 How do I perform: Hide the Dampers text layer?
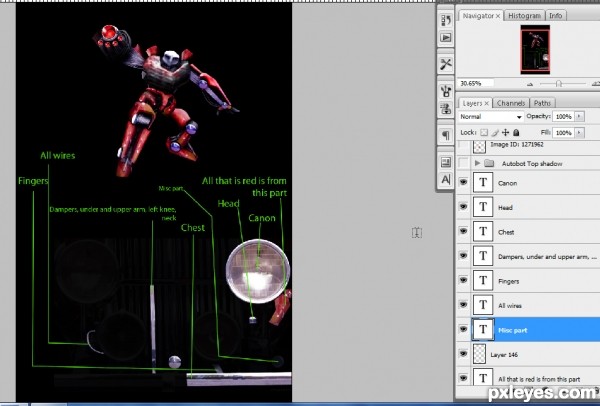tap(463, 256)
